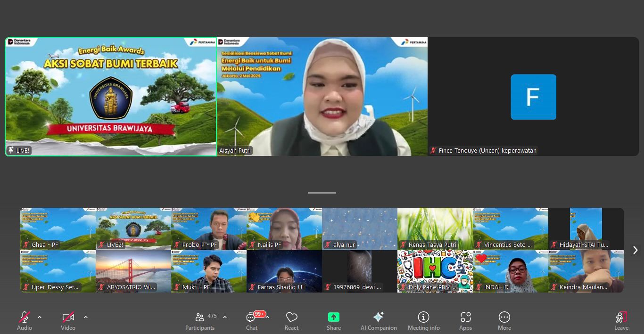Unmute the microphone with the Audio icon
The width and height of the screenshot is (644, 334).
pos(25,317)
